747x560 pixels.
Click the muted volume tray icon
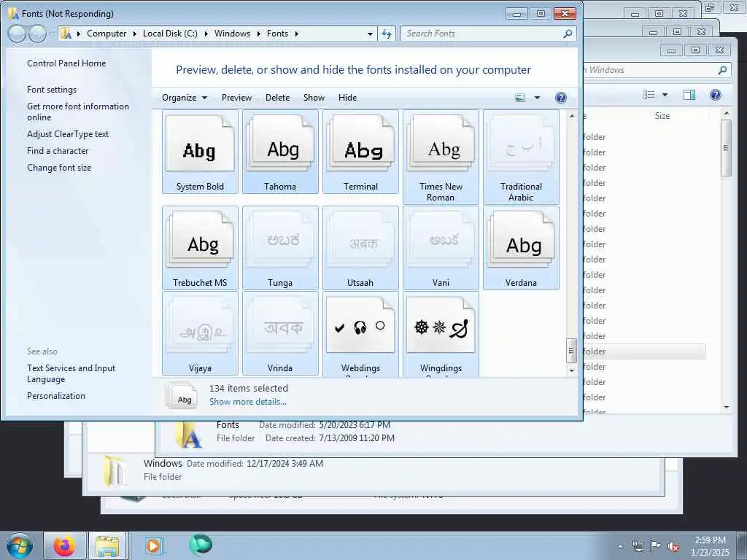tap(673, 547)
